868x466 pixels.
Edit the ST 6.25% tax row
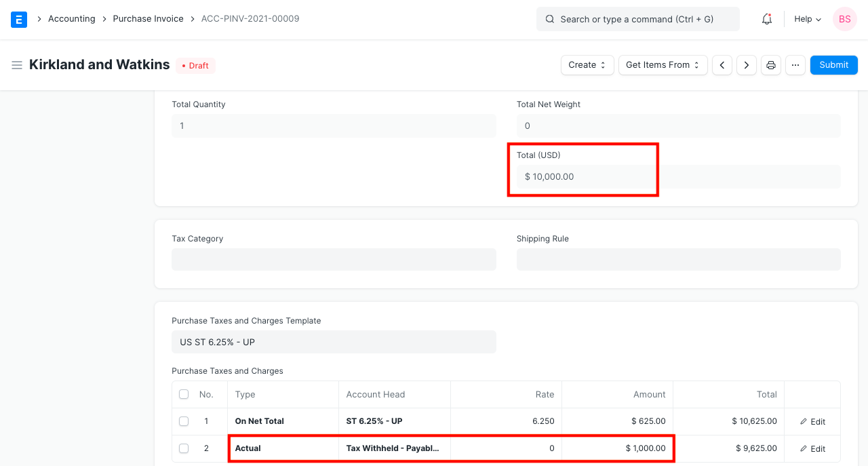pyautogui.click(x=812, y=421)
